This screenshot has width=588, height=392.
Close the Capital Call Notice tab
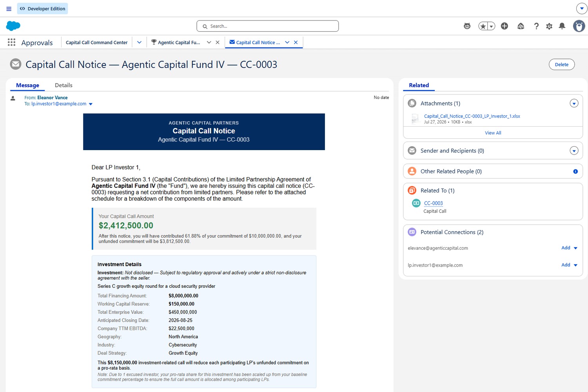pos(296,42)
